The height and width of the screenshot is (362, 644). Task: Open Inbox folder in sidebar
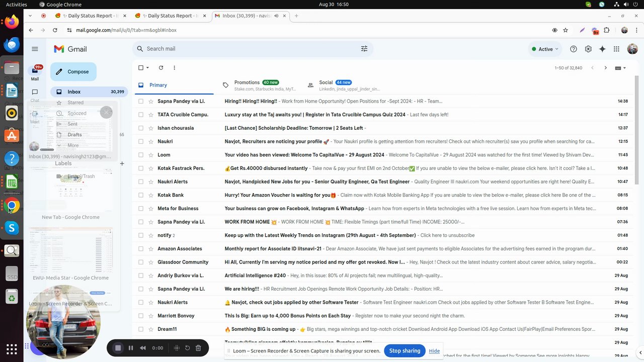click(89, 92)
